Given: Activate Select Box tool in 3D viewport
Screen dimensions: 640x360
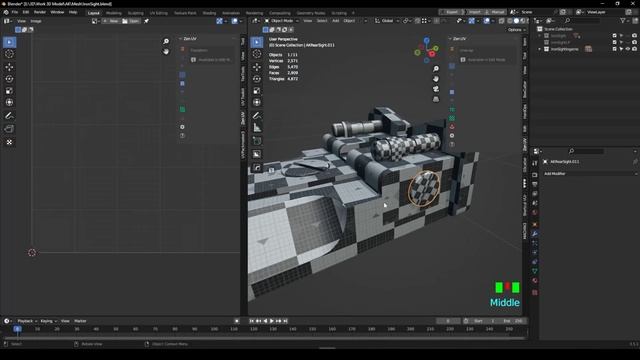Looking at the screenshot, I should [257, 42].
